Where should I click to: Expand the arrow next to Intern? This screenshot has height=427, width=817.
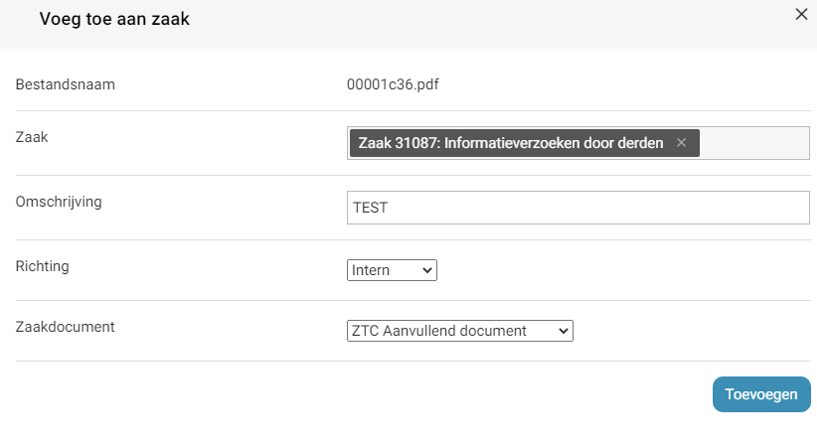428,270
